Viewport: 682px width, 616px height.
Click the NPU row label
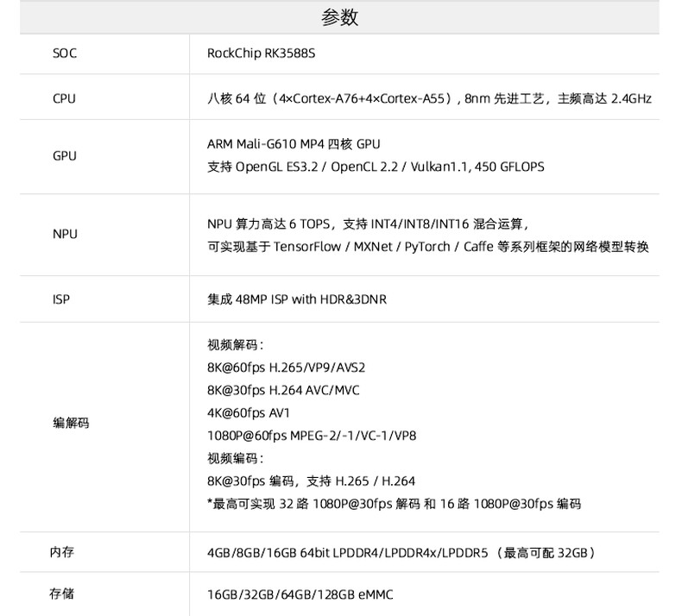64,235
